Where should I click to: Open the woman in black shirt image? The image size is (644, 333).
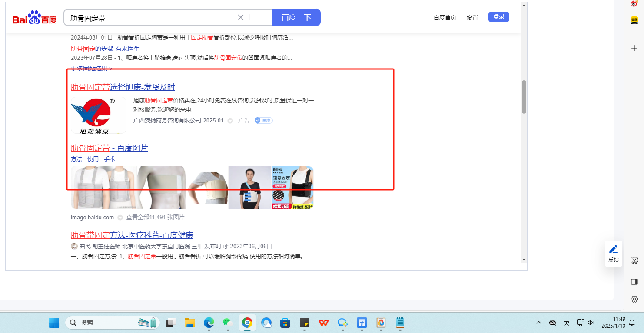250,188
